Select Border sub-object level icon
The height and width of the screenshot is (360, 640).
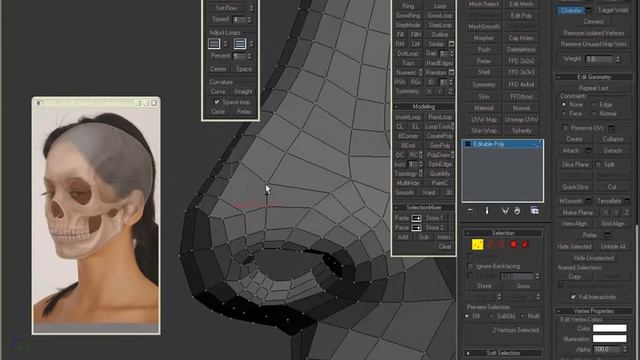pyautogui.click(x=502, y=244)
